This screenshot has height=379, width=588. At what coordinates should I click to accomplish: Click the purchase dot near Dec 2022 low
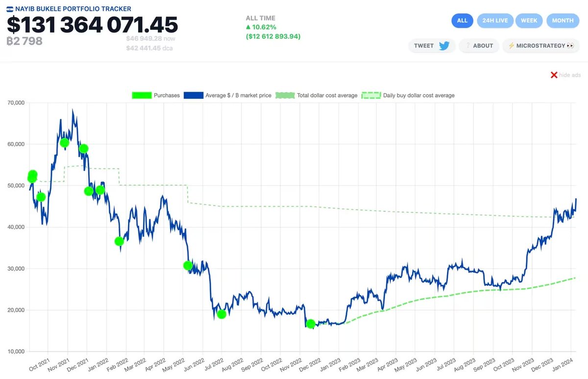click(311, 324)
